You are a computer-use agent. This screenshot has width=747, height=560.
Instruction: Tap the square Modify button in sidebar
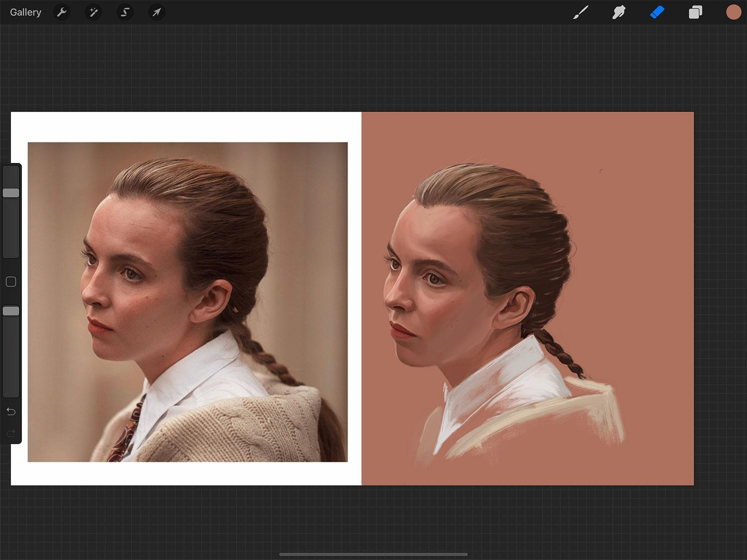tap(11, 282)
